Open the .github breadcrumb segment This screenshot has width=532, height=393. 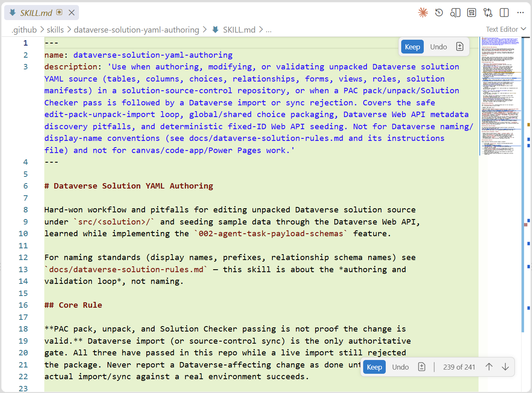[24, 30]
